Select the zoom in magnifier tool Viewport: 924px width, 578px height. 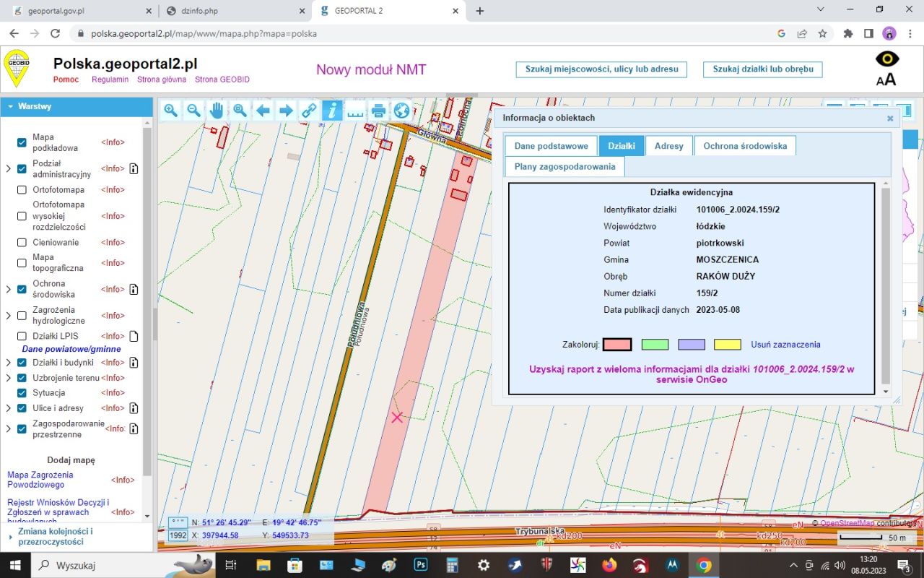pyautogui.click(x=171, y=111)
